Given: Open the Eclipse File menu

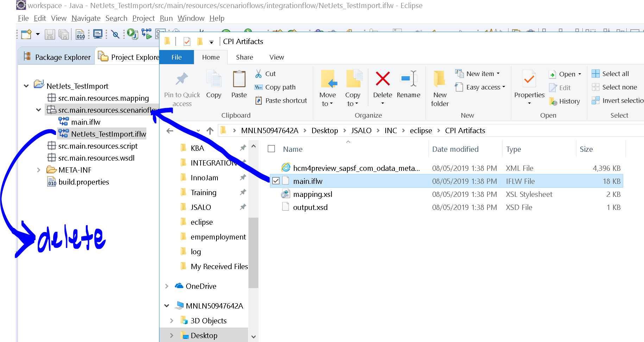Looking at the screenshot, I should pyautogui.click(x=23, y=18).
